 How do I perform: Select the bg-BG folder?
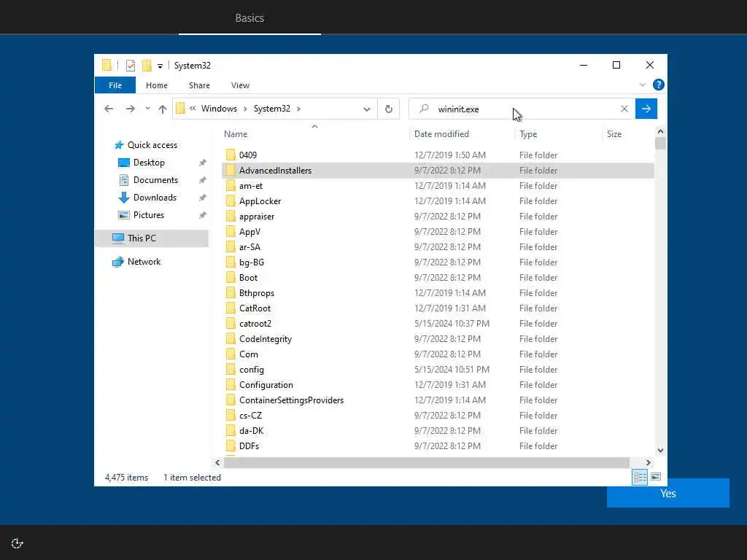(x=252, y=262)
